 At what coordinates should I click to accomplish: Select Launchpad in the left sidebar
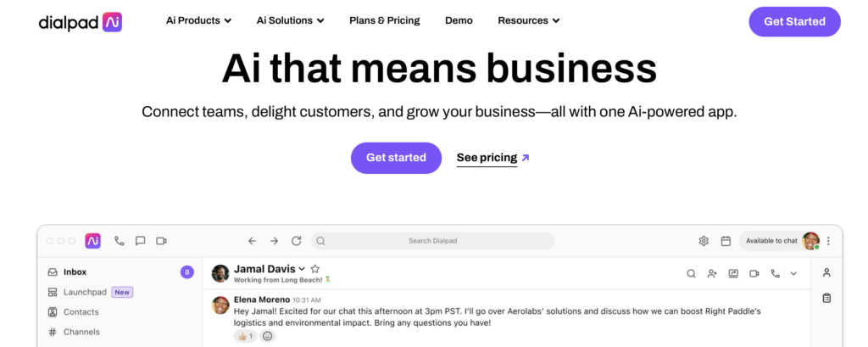[85, 292]
